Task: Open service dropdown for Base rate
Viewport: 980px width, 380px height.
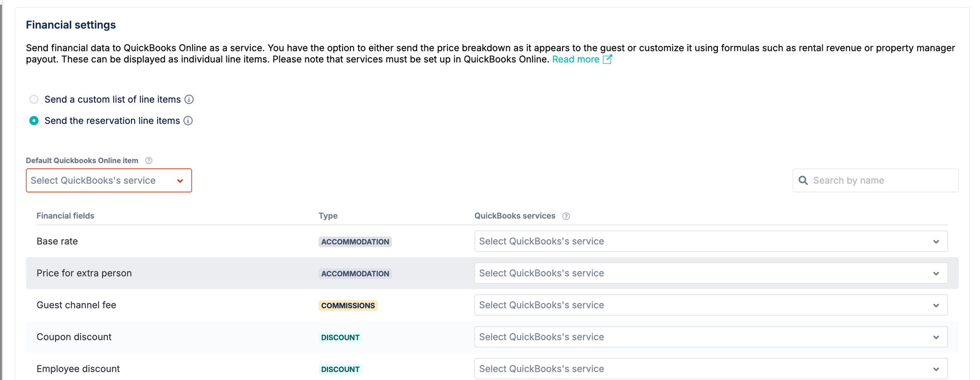Action: (711, 241)
